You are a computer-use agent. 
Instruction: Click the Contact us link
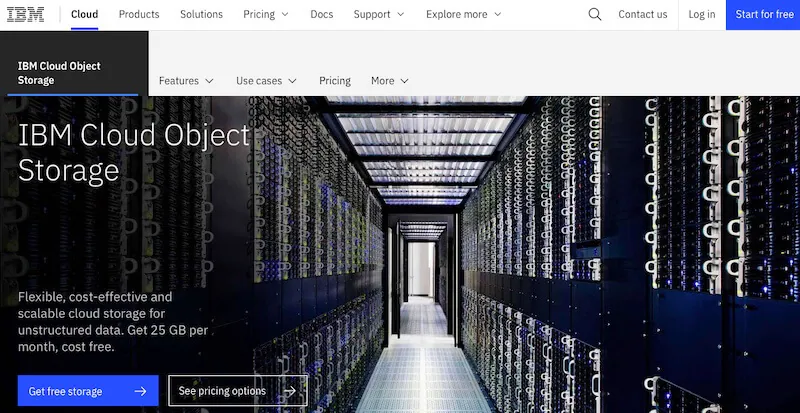pyautogui.click(x=642, y=14)
